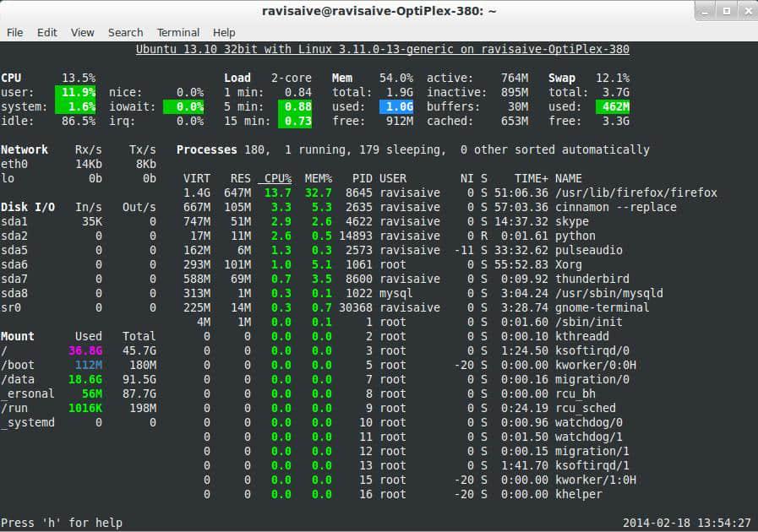Viewport: 758px width, 532px height.
Task: Open the Search menu
Action: pyautogui.click(x=125, y=32)
